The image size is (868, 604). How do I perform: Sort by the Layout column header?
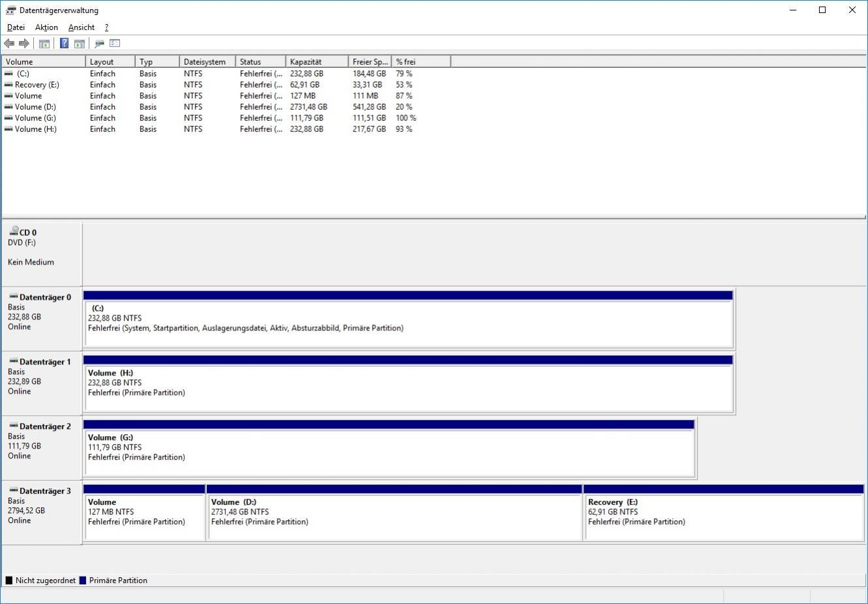[x=110, y=61]
